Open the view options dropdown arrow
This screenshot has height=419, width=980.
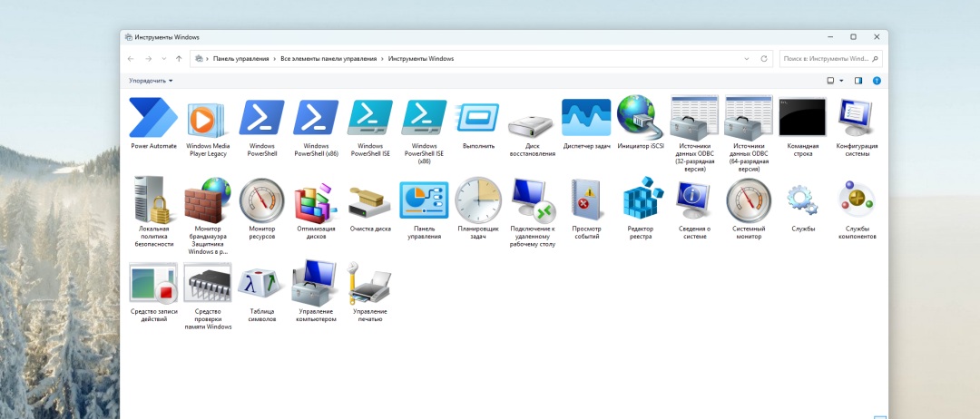click(841, 81)
